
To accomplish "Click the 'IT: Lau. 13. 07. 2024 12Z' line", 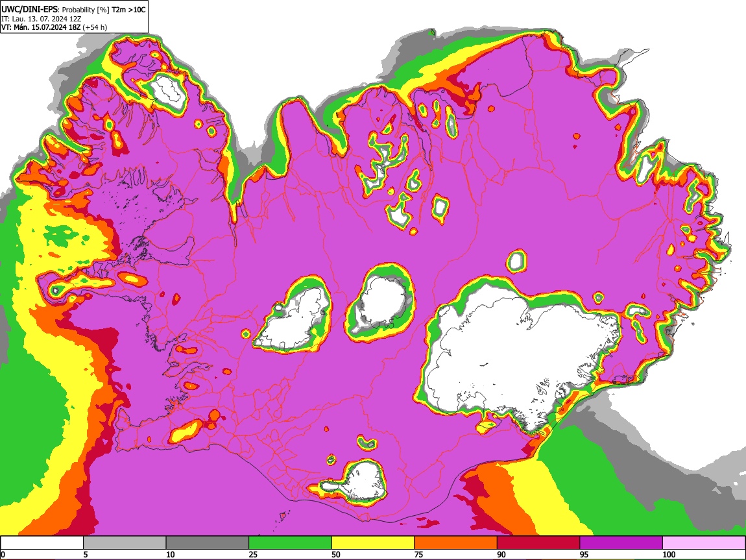I will 42,19.
